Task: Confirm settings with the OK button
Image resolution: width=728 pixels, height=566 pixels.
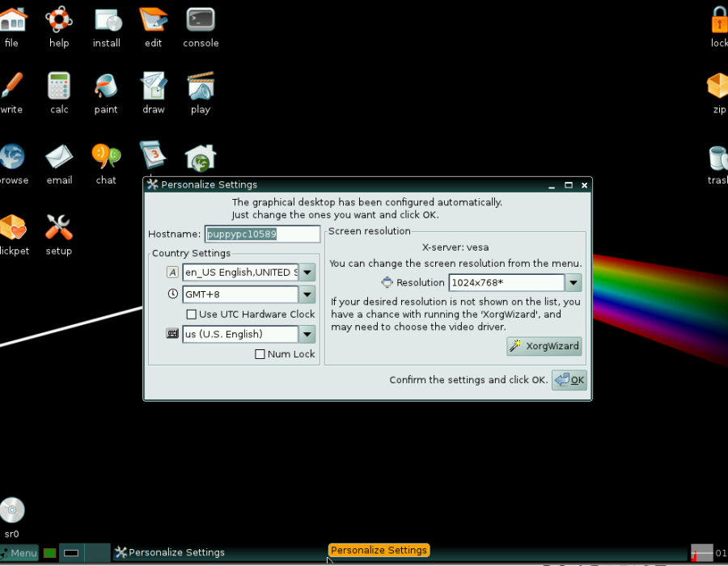Action: tap(569, 380)
